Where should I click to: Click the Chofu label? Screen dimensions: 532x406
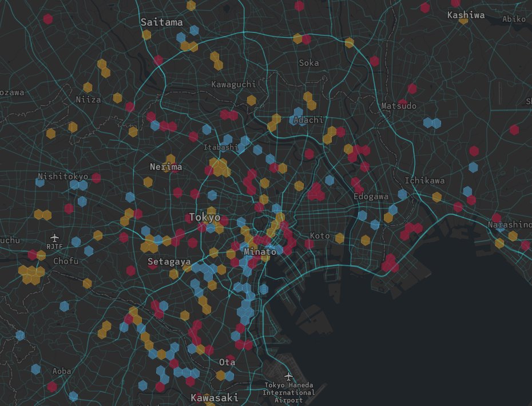point(66,261)
